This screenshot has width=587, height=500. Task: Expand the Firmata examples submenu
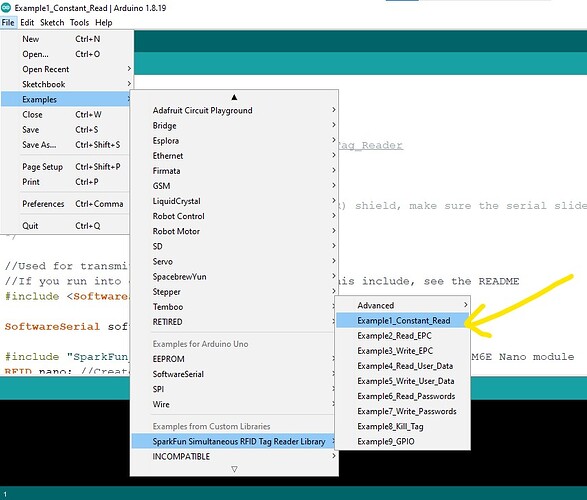(x=234, y=171)
